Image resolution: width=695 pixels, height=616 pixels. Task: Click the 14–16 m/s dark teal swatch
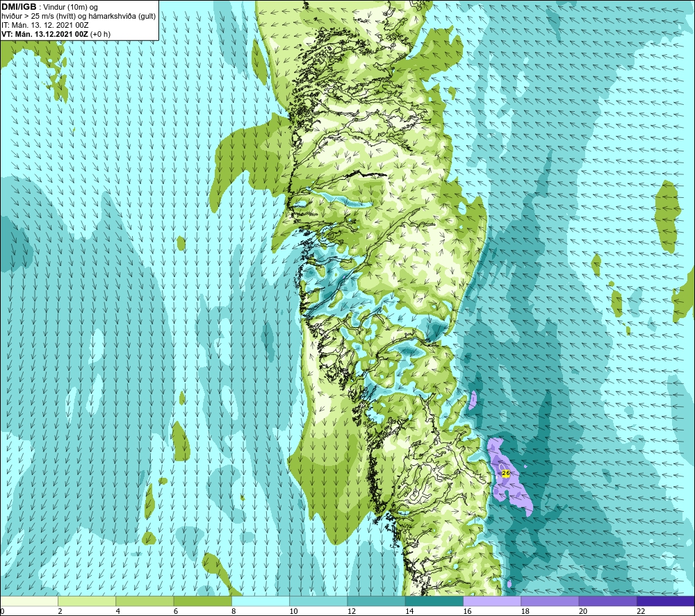434,601
